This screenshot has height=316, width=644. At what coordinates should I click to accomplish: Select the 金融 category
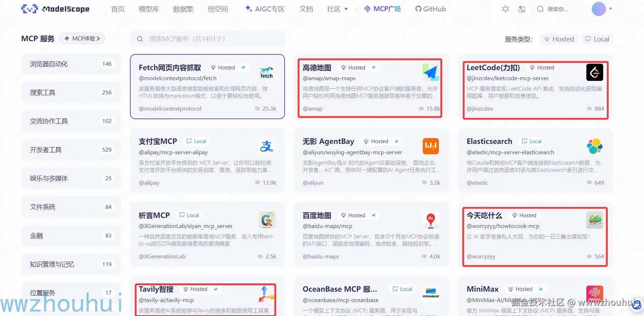(x=71, y=235)
